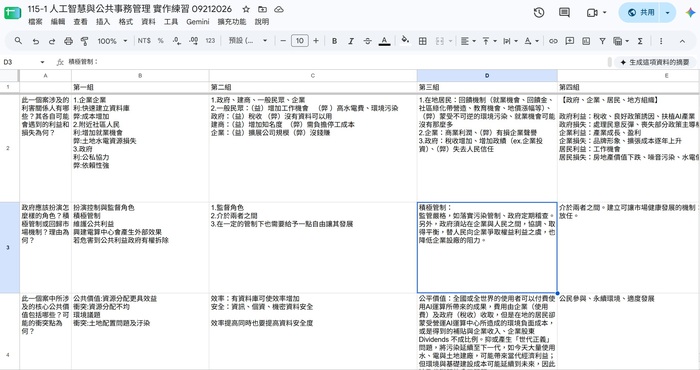Image resolution: width=700 pixels, height=370 pixels.
Task: Open the borders menu
Action: pyautogui.click(x=422, y=41)
